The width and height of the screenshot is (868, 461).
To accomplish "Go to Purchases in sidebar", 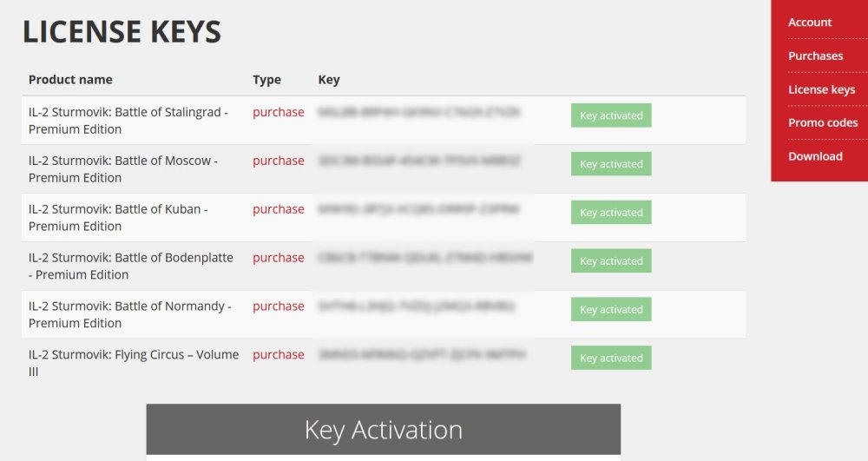I will click(x=815, y=56).
